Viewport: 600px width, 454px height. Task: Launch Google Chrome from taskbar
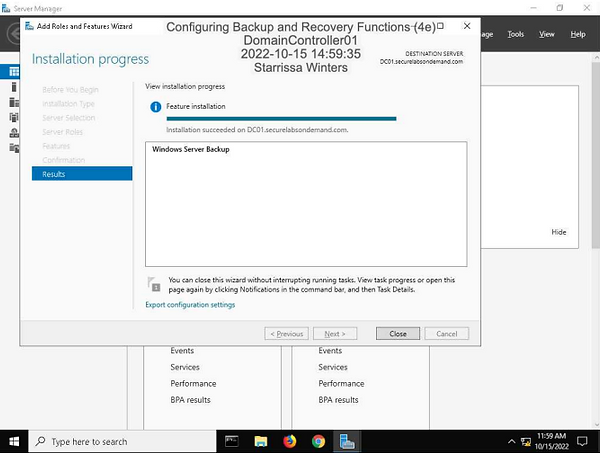click(318, 441)
